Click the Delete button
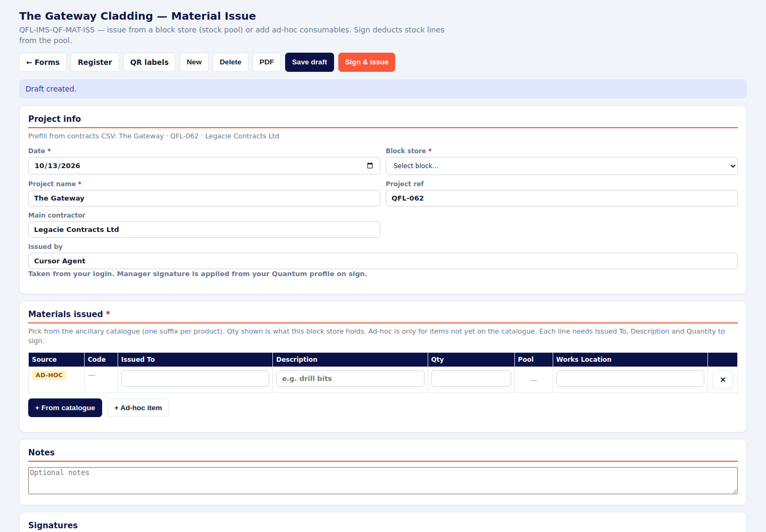This screenshot has width=766, height=532. [x=230, y=62]
